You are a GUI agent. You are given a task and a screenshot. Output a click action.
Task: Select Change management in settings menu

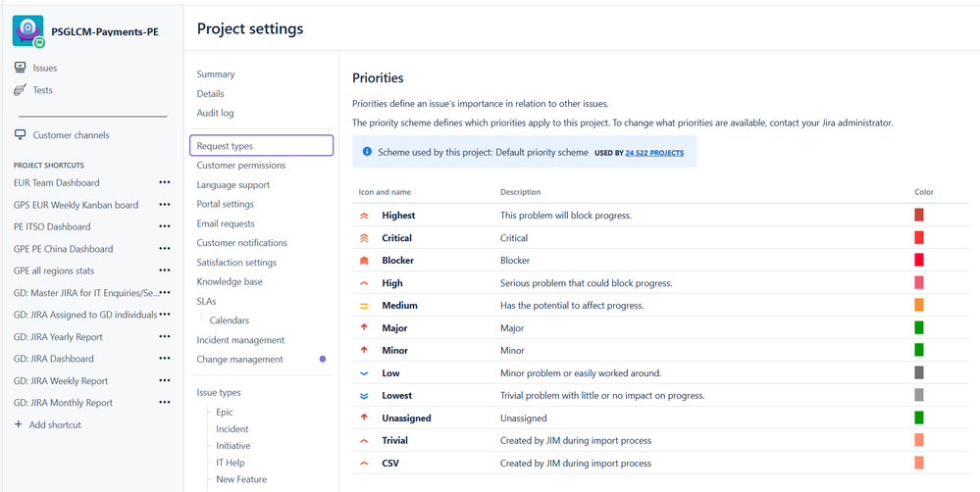click(x=239, y=360)
